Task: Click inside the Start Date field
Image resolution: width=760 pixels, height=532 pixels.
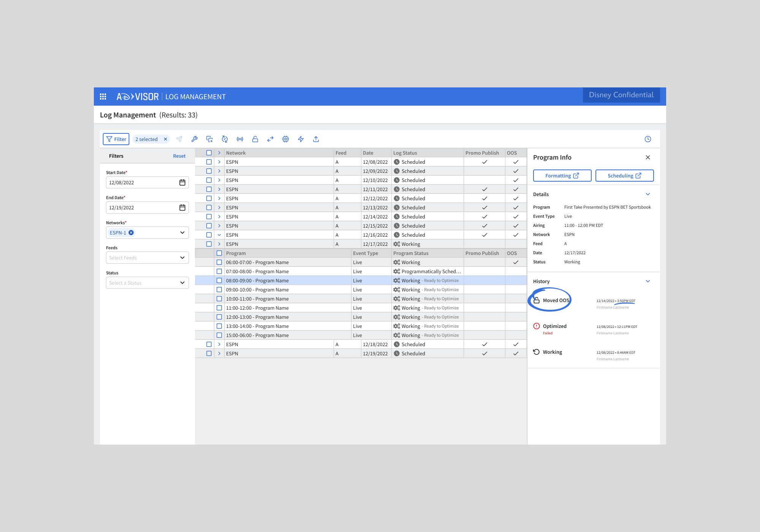Action: tap(141, 182)
